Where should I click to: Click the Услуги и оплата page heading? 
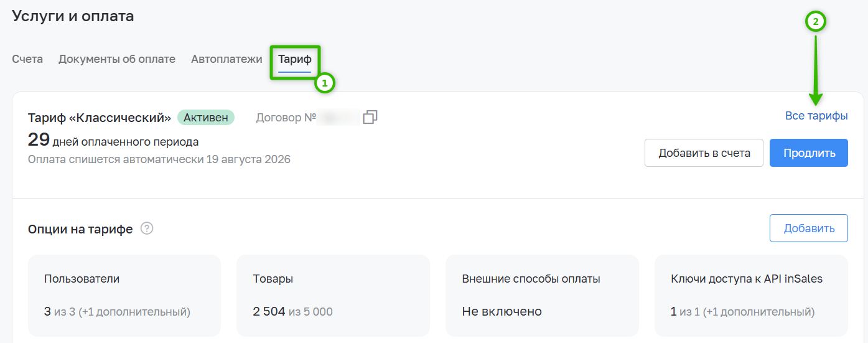click(73, 16)
